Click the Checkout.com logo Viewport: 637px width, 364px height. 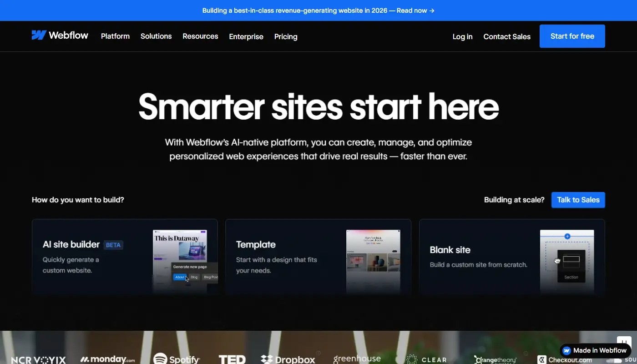point(564,359)
